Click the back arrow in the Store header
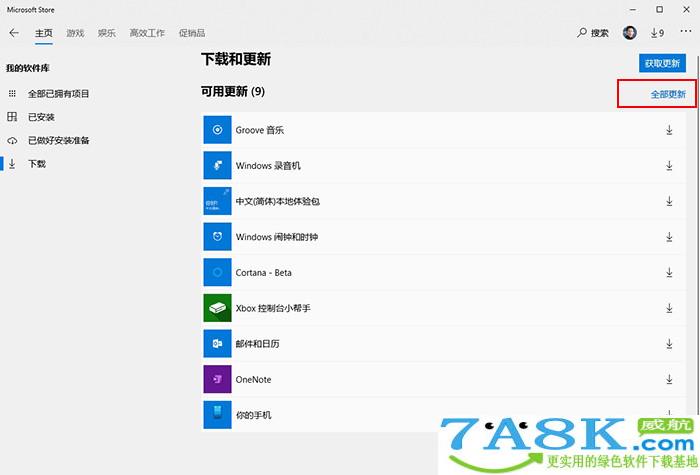The width and height of the screenshot is (700, 475). point(14,33)
